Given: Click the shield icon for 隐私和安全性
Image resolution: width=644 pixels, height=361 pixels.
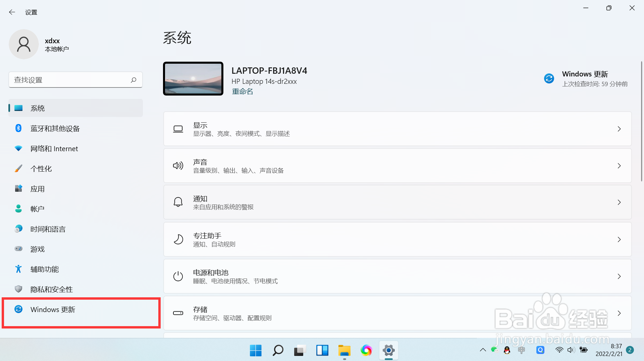Looking at the screenshot, I should coord(18,289).
